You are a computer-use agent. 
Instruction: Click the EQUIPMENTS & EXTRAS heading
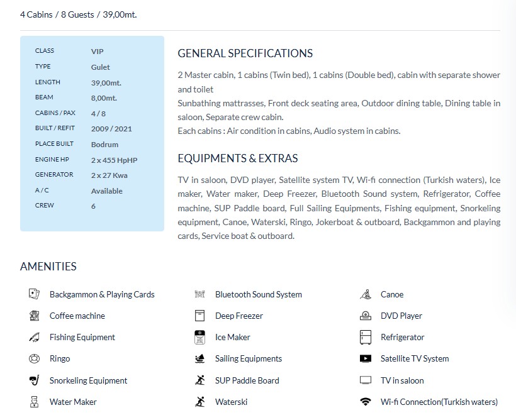pos(237,158)
